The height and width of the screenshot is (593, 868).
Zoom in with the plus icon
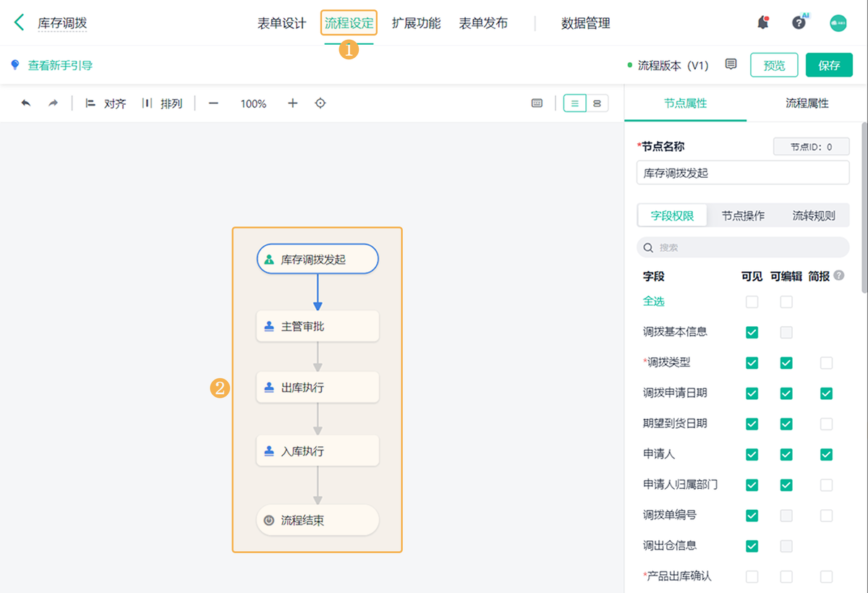pyautogui.click(x=292, y=103)
